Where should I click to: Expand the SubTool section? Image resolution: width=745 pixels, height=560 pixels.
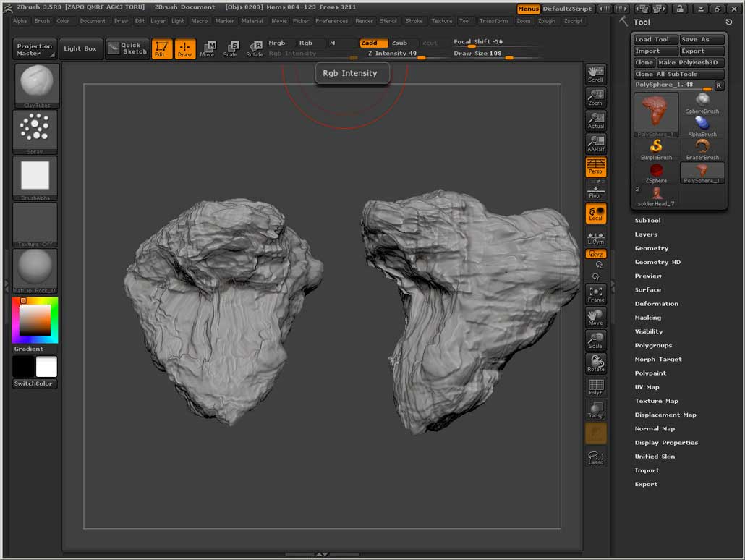click(647, 221)
